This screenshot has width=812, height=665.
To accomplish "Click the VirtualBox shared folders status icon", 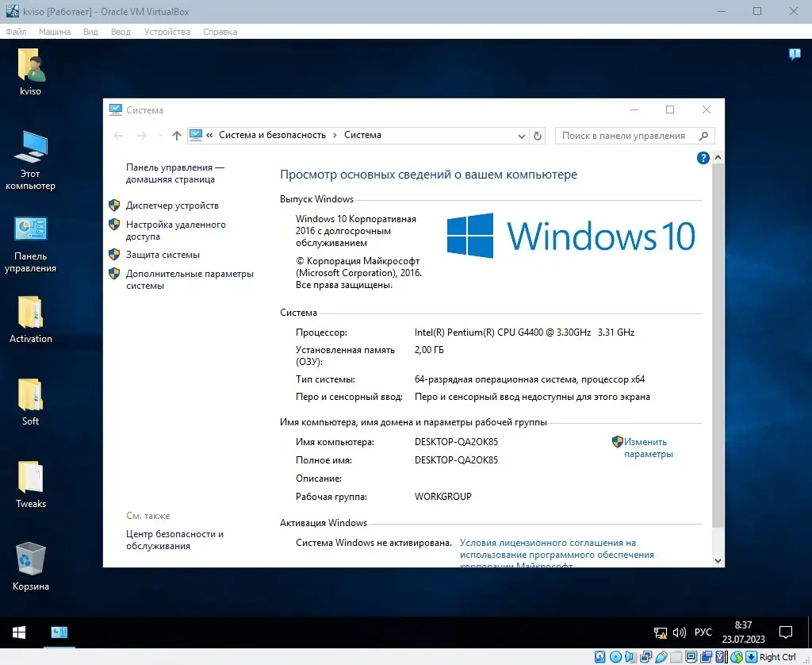I will pos(676,657).
